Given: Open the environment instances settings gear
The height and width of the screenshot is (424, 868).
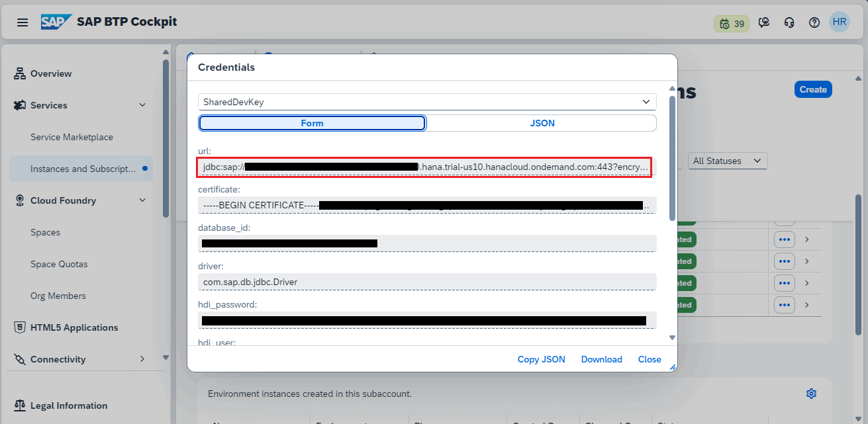Looking at the screenshot, I should pos(811,393).
